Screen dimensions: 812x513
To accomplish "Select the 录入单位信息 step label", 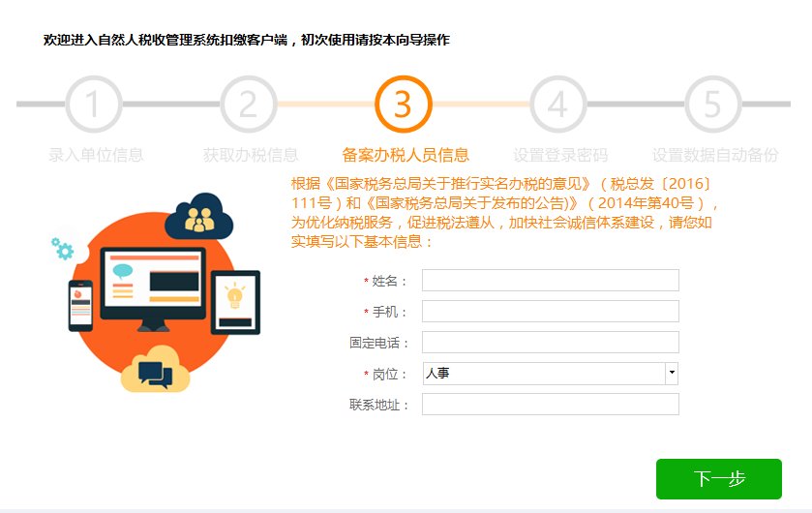I will (96, 155).
